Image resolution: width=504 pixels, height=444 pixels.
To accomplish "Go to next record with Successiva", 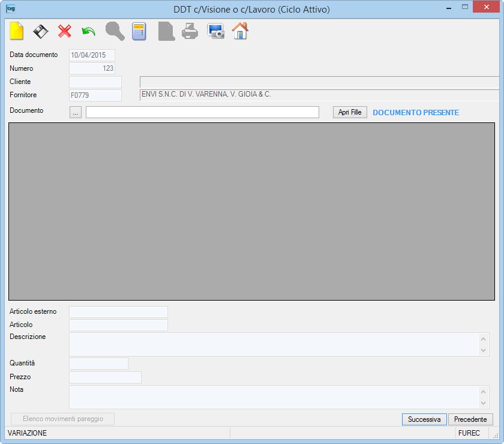I will [424, 419].
